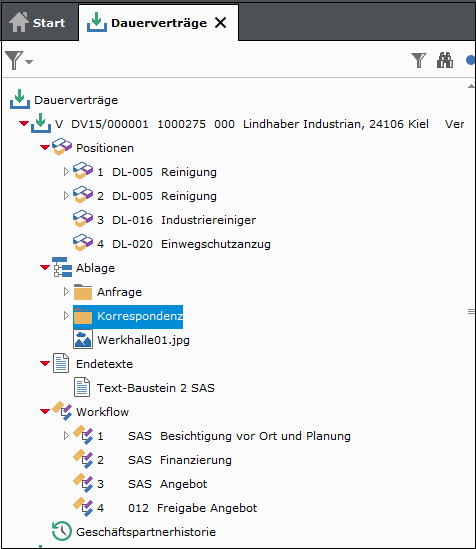Expand workflow step 1 Besichtigung vor Ort
476x549 pixels.
[x=66, y=436]
